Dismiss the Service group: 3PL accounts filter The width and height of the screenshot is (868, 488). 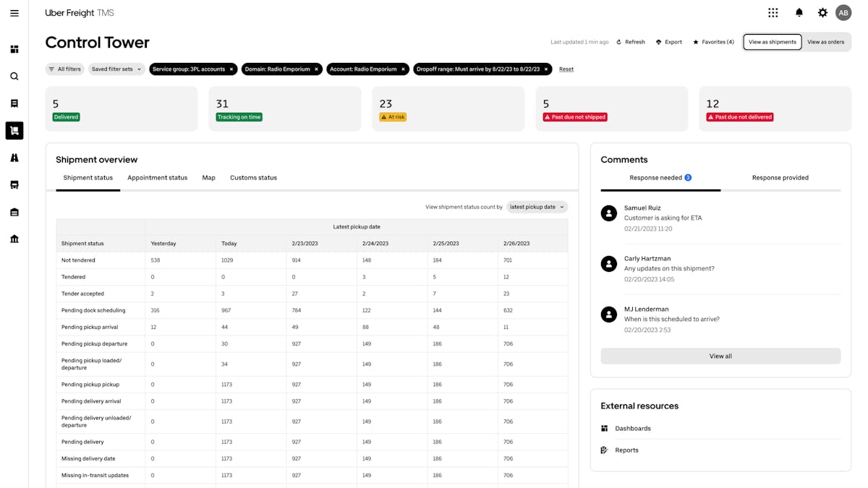231,69
